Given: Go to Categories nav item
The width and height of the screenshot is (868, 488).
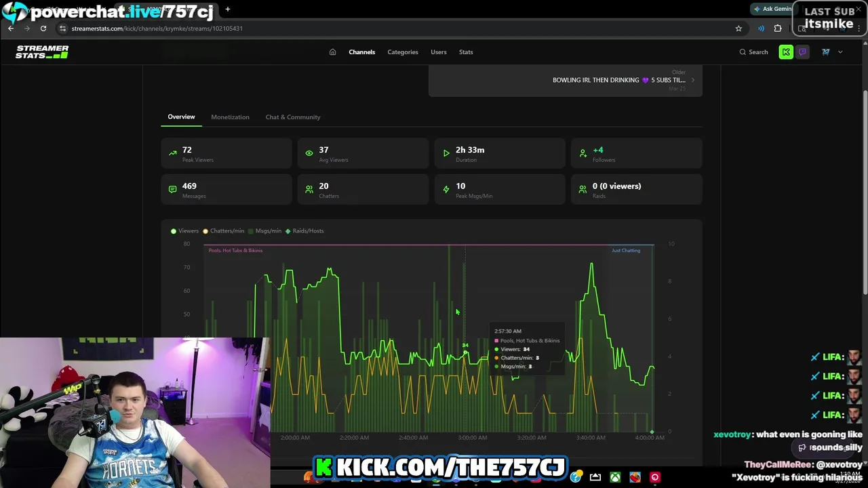Looking at the screenshot, I should (x=403, y=52).
